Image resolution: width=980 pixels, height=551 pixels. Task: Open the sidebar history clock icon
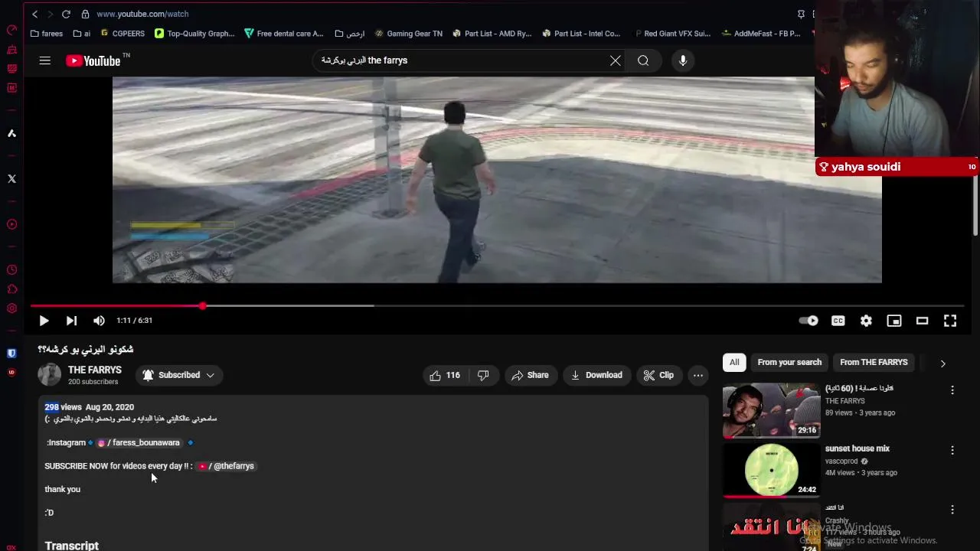[11, 270]
